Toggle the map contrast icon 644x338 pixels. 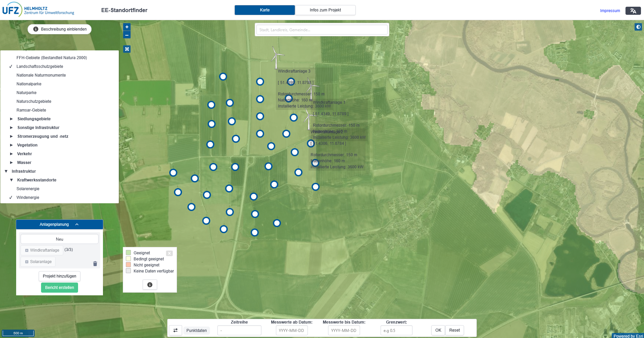(x=638, y=27)
